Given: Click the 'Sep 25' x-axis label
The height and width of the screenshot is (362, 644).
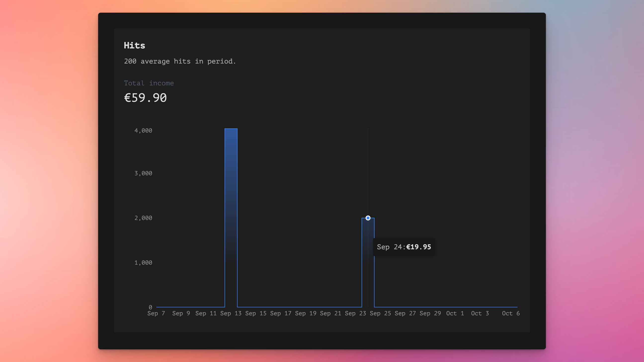Looking at the screenshot, I should pos(380,313).
